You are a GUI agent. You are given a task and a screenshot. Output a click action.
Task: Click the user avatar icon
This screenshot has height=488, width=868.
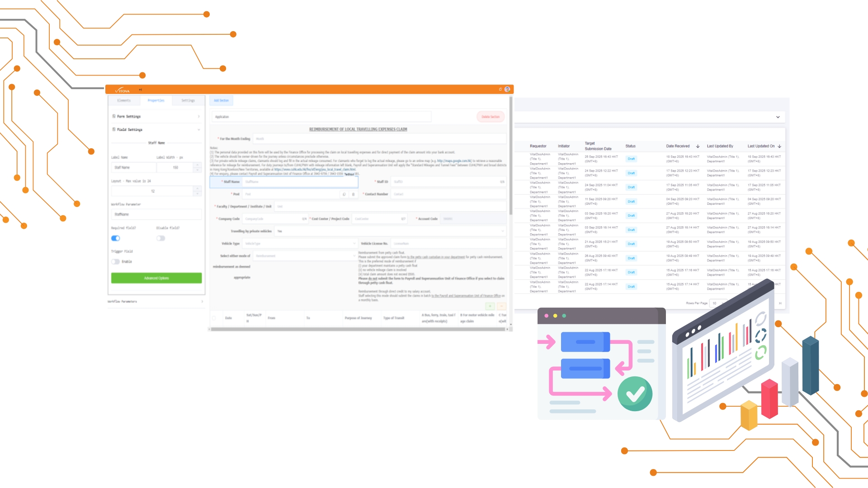pyautogui.click(x=507, y=89)
